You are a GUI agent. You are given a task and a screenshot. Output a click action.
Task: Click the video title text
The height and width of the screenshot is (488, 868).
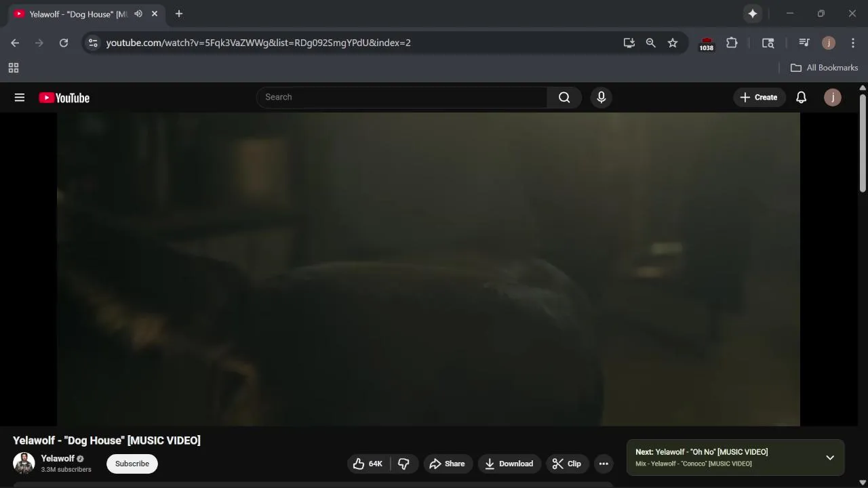[106, 441]
